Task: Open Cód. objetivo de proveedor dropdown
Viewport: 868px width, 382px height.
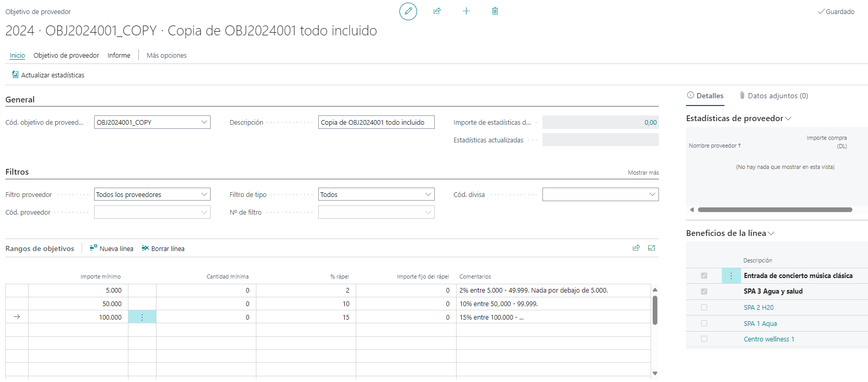Action: tap(204, 122)
